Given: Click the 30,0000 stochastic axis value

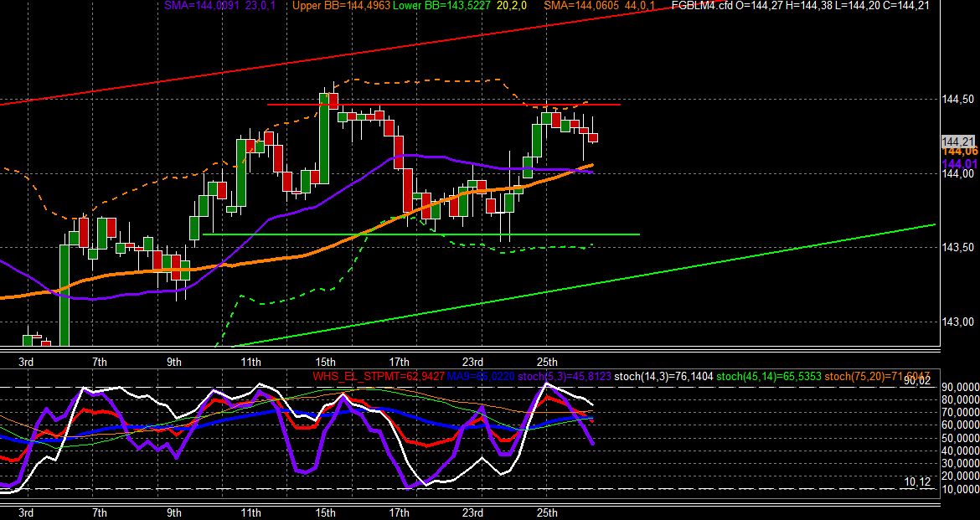Looking at the screenshot, I should [962, 464].
